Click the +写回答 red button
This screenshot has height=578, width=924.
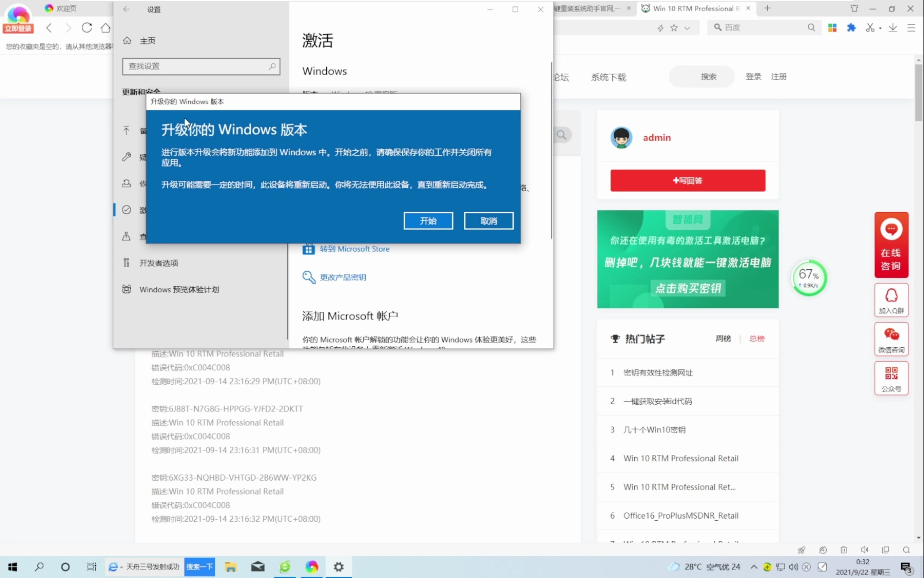[688, 180]
